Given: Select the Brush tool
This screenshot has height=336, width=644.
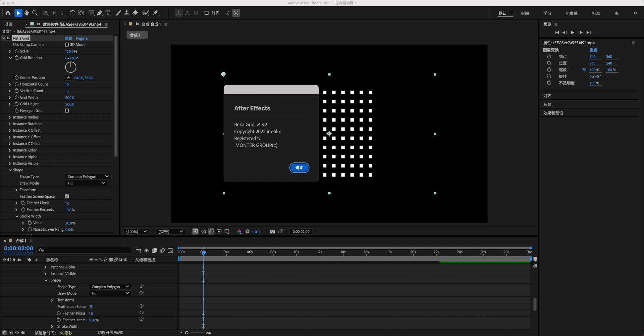Looking at the screenshot, I should coord(118,13).
